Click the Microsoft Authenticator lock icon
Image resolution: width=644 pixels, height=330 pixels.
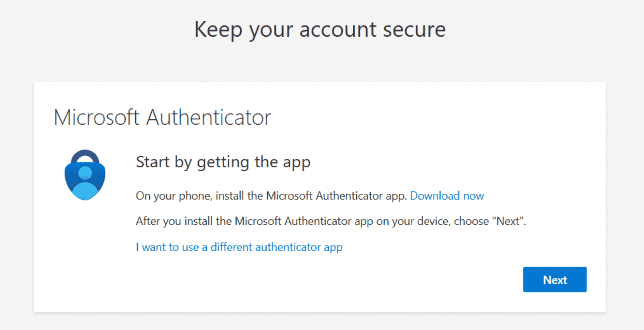tap(85, 175)
